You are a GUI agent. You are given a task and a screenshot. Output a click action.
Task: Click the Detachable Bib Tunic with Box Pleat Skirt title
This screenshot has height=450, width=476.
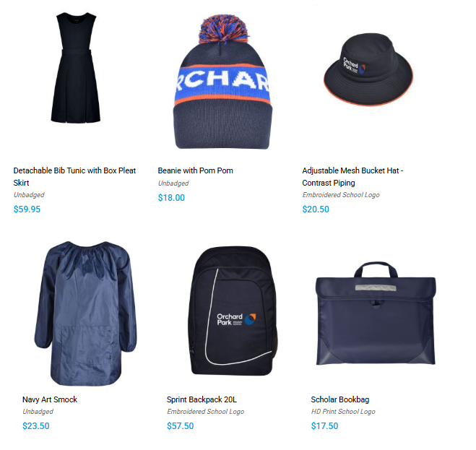tap(74, 176)
